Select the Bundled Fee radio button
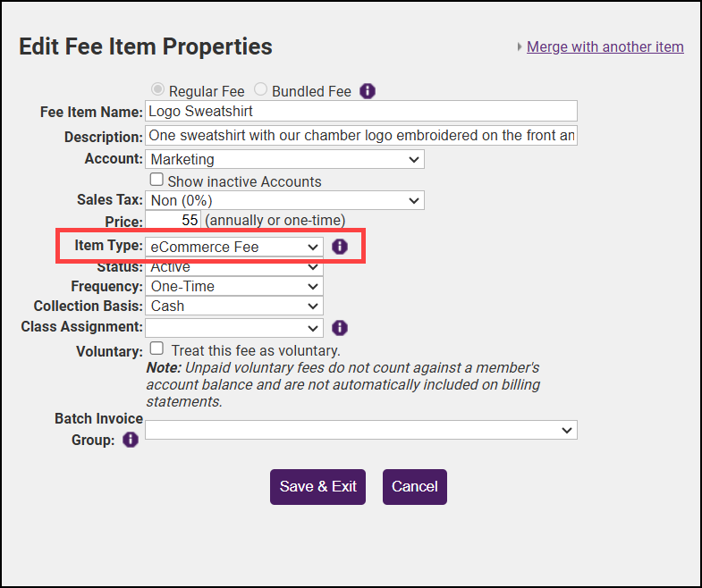Screen dimensions: 702x588 click(x=260, y=90)
